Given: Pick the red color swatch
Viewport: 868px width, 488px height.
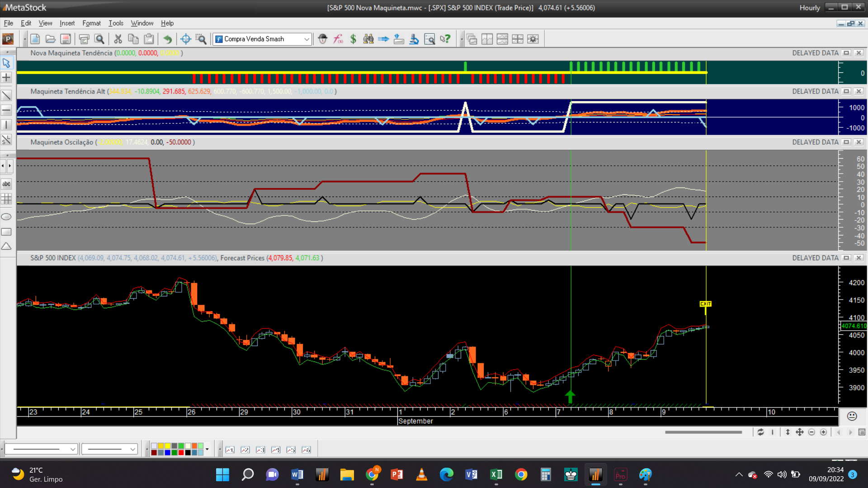Looking at the screenshot, I should (x=181, y=452).
